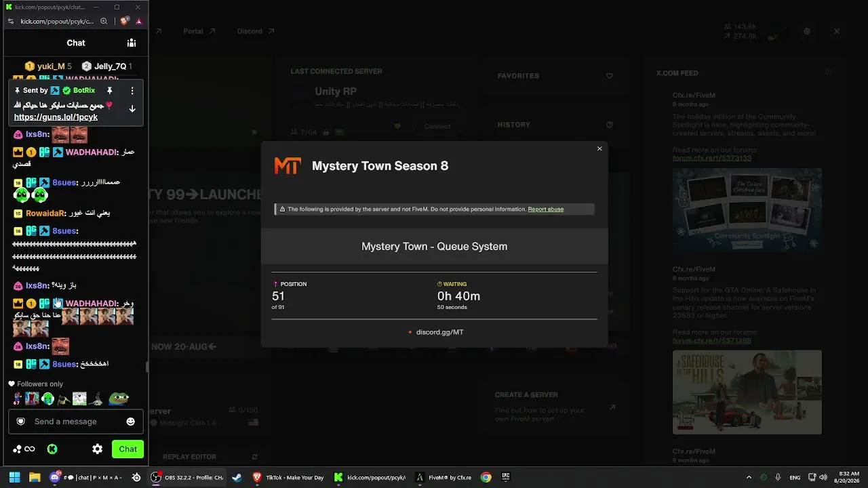Image resolution: width=868 pixels, height=488 pixels.
Task: Open Discord from the taskbar
Action: point(55,477)
